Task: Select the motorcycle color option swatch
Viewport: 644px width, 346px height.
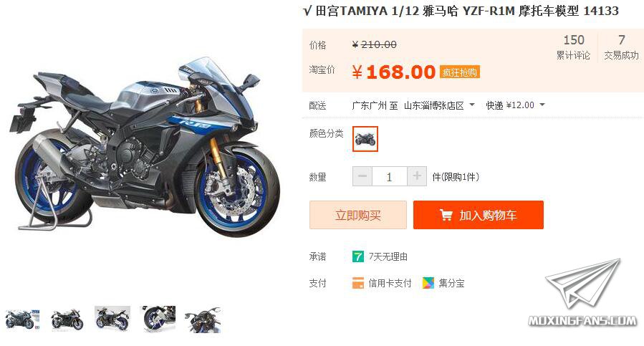Action: coord(365,139)
